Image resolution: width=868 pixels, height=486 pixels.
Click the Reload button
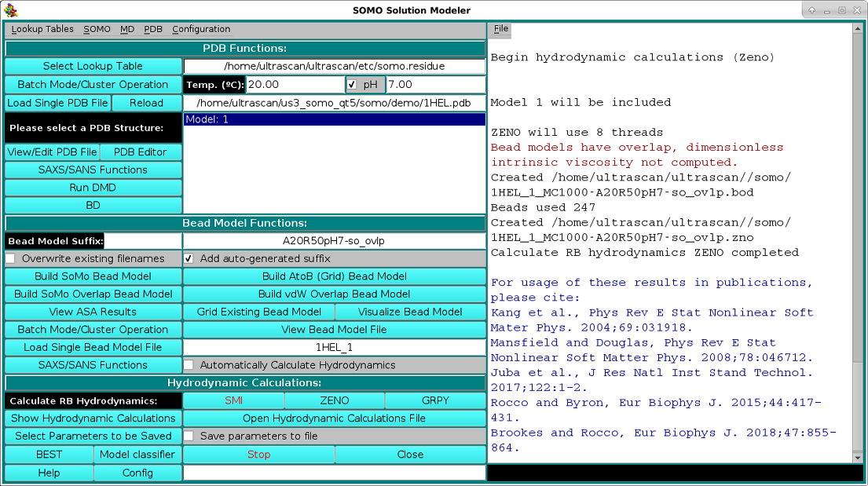(x=147, y=103)
